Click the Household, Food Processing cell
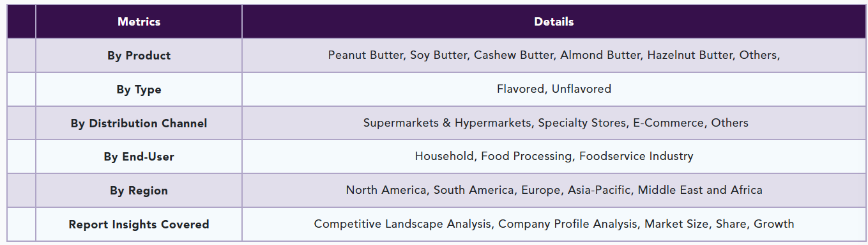The height and width of the screenshot is (245, 868). [x=554, y=156]
